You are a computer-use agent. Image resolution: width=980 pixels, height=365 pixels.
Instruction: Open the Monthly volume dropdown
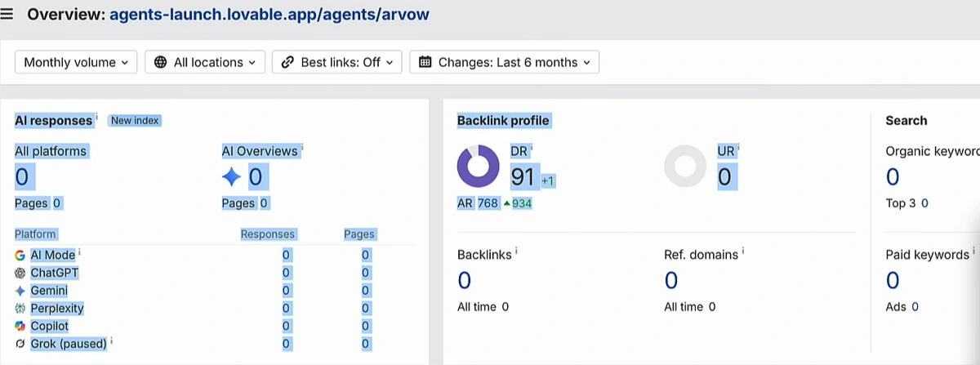(x=76, y=62)
